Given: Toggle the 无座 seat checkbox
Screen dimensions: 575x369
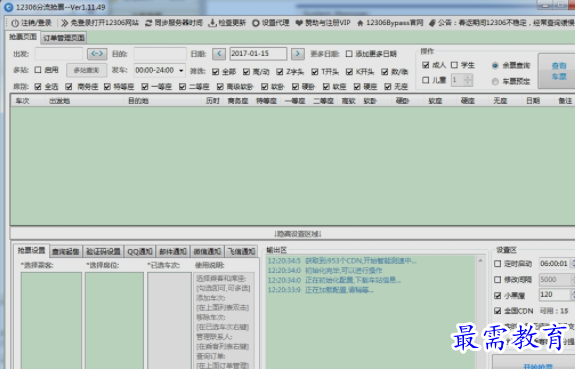Looking at the screenshot, I should click(388, 87).
